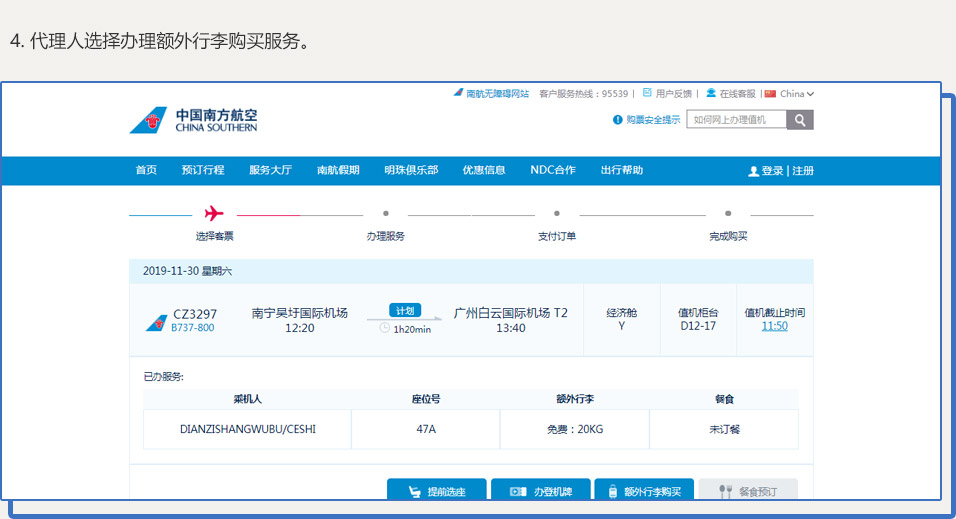Click the user icon beside 登录
956x519 pixels.
(x=753, y=171)
